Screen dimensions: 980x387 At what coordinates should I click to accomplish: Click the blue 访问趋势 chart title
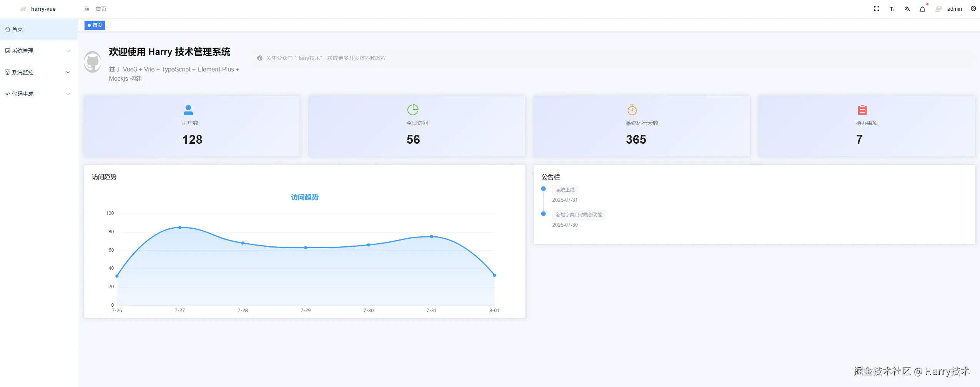[x=304, y=197]
